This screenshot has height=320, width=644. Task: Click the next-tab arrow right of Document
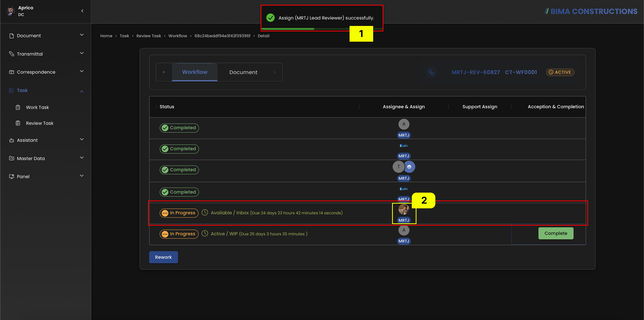[275, 72]
